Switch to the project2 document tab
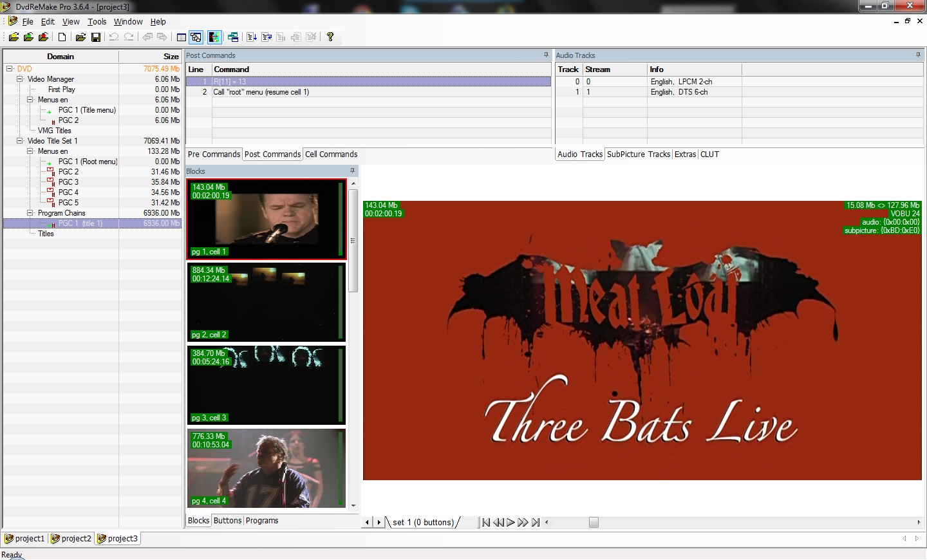The width and height of the screenshot is (927, 560). click(x=71, y=539)
